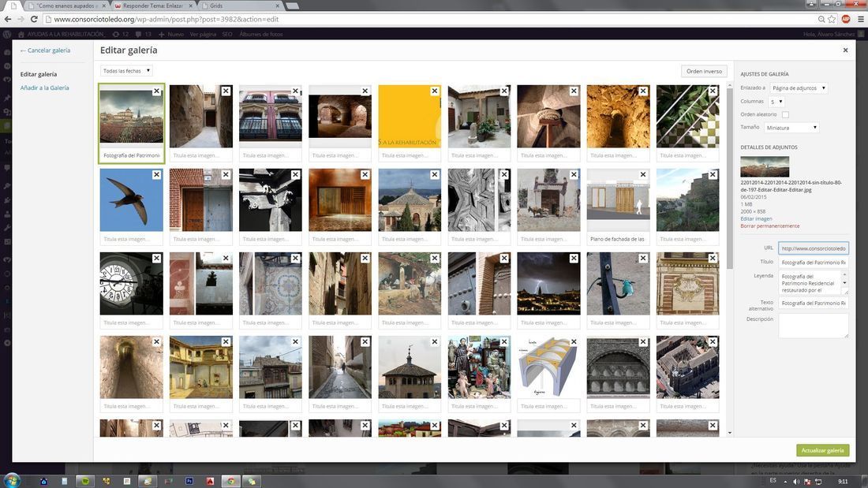Change the 'Columnas' dropdown value
The height and width of the screenshot is (488, 868).
776,102
